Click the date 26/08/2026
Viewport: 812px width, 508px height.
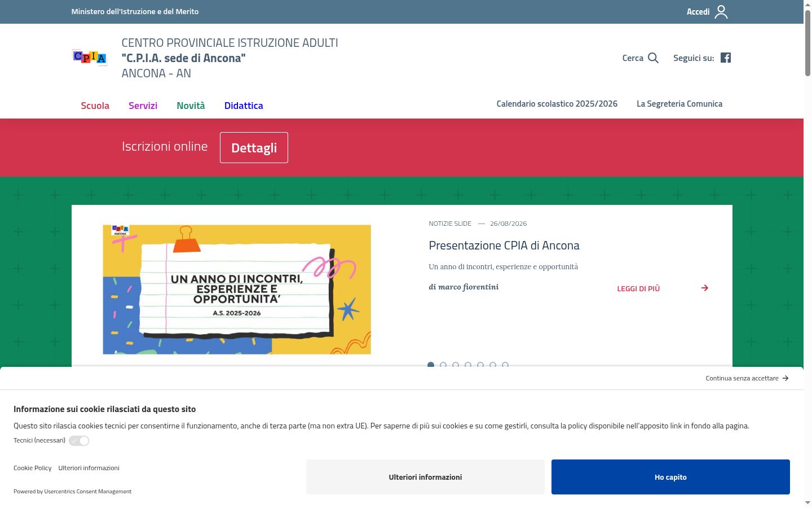[x=509, y=224]
